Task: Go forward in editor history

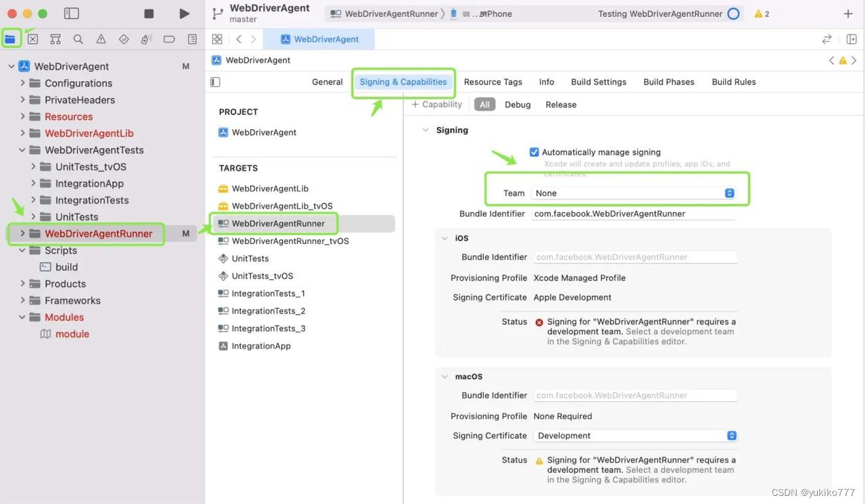Action: coord(253,39)
